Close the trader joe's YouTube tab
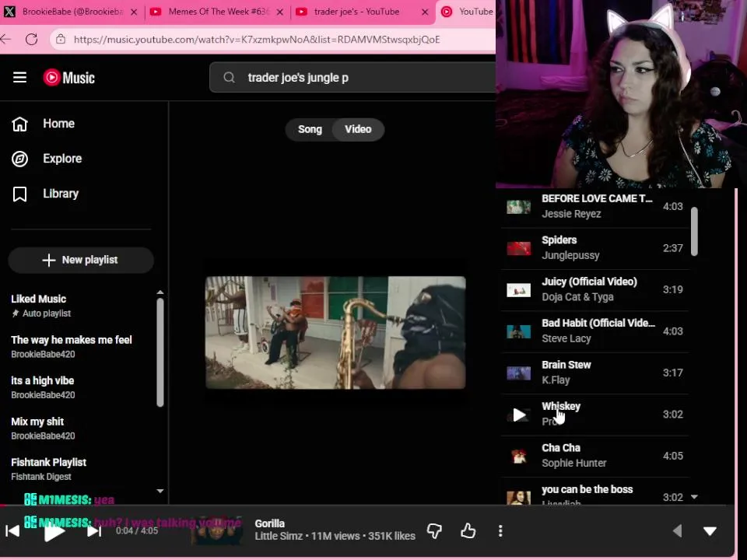 point(425,12)
